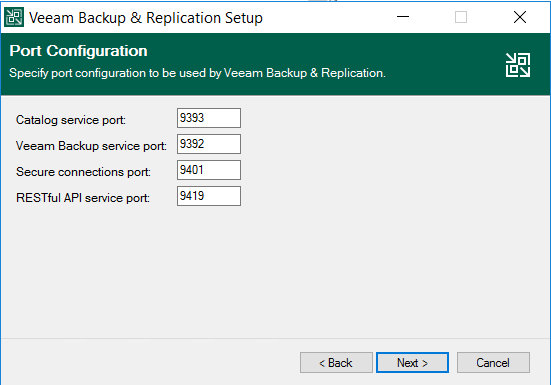Viewport: 551px width, 385px height.
Task: Proceed by clicking Next
Action: [x=412, y=363]
